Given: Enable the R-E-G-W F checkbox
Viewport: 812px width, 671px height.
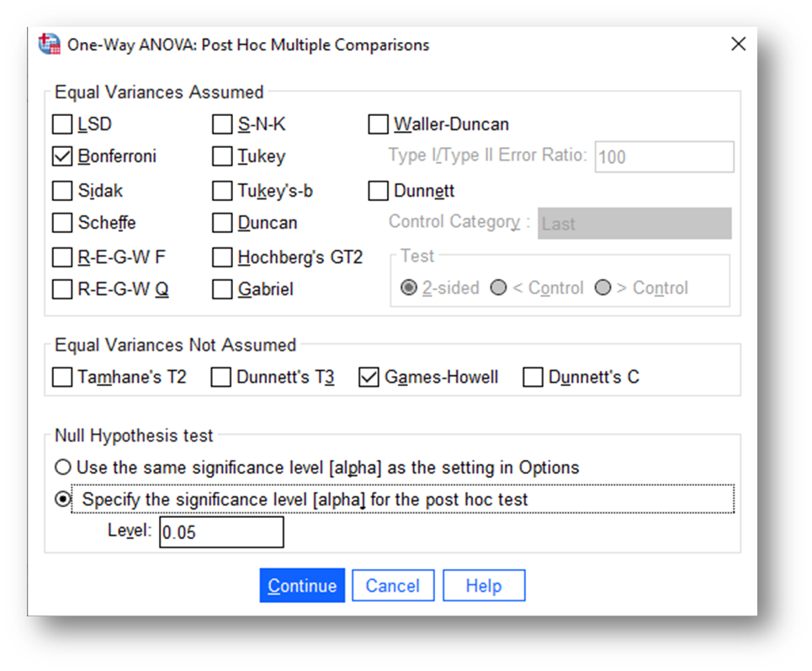Looking at the screenshot, I should coord(62,257).
